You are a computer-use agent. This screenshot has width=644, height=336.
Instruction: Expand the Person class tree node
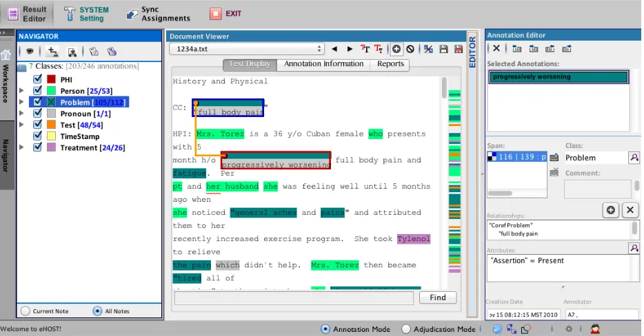[22, 91]
